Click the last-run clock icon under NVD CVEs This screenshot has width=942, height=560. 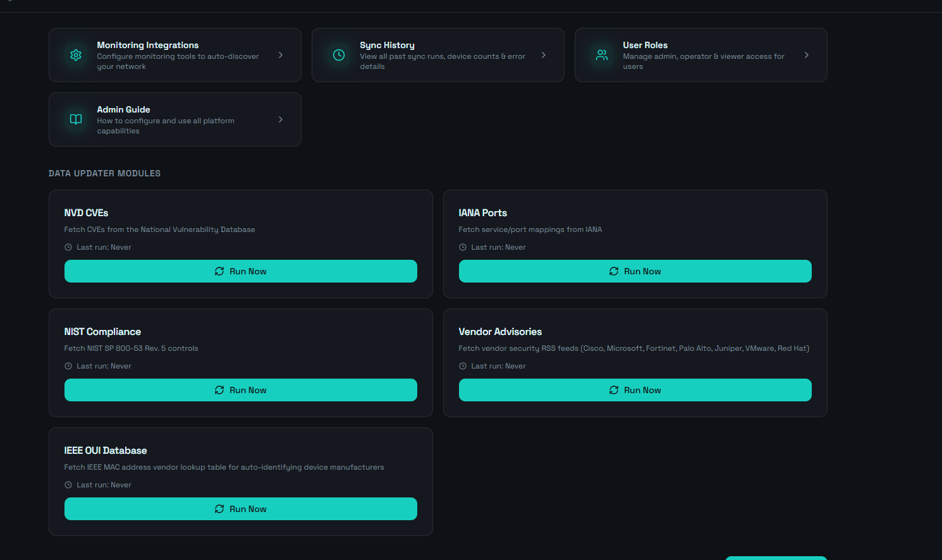pyautogui.click(x=68, y=247)
